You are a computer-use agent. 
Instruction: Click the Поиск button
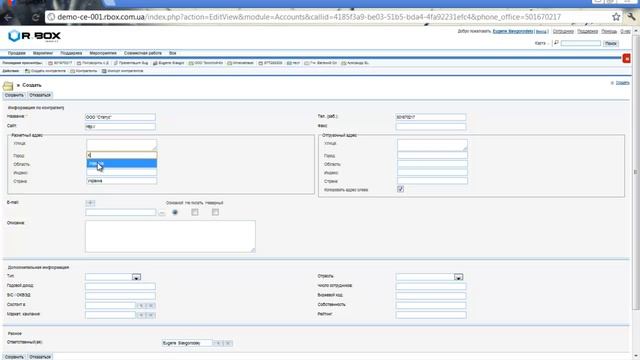click(x=611, y=43)
